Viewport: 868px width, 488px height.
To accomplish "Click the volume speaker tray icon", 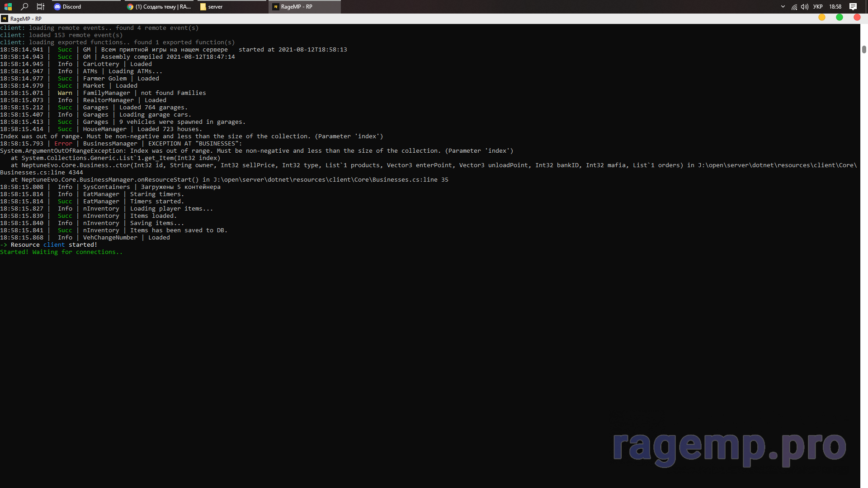I will click(805, 7).
